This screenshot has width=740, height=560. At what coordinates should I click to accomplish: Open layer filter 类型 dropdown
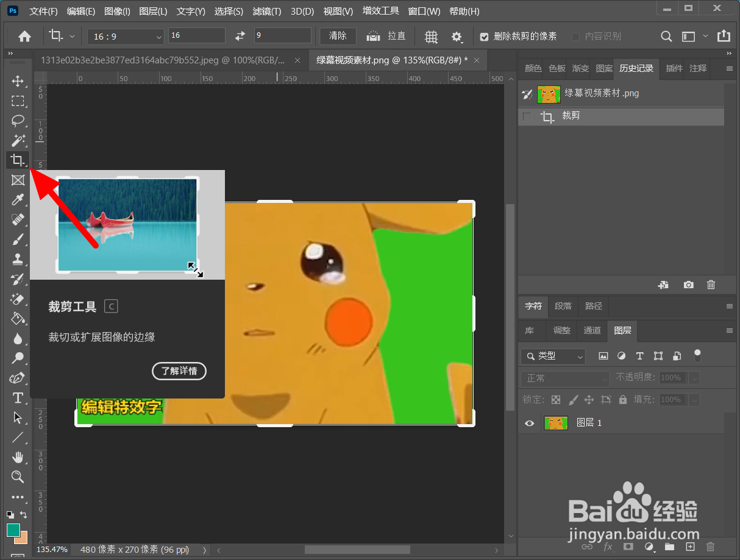coord(553,356)
